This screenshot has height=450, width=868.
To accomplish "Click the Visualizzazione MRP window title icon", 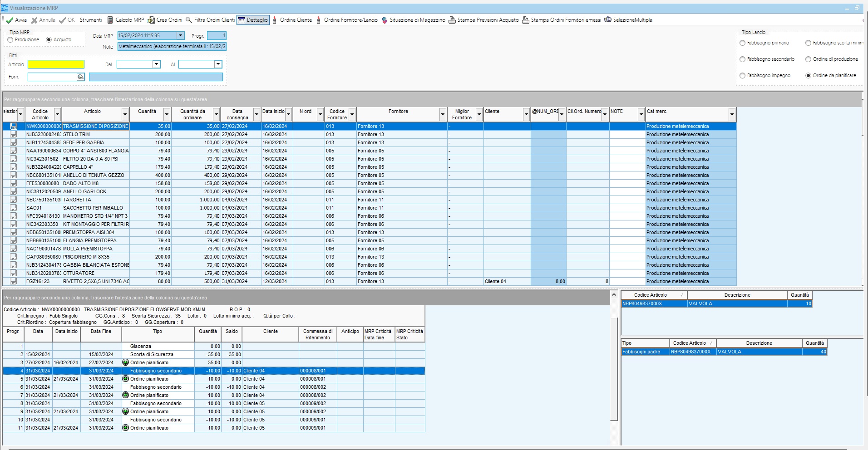I will 5,8.
